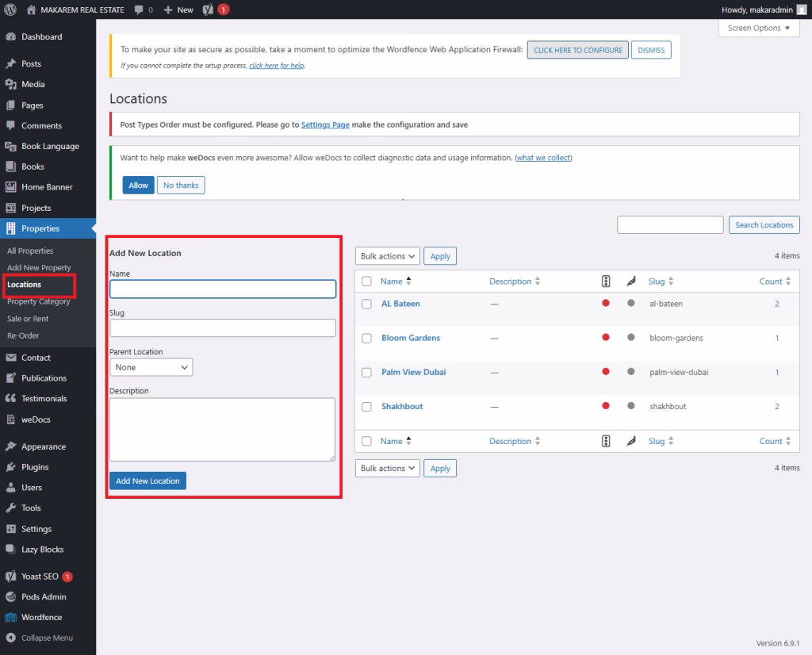Expand the Screen Options panel
The image size is (812, 655).
758,28
